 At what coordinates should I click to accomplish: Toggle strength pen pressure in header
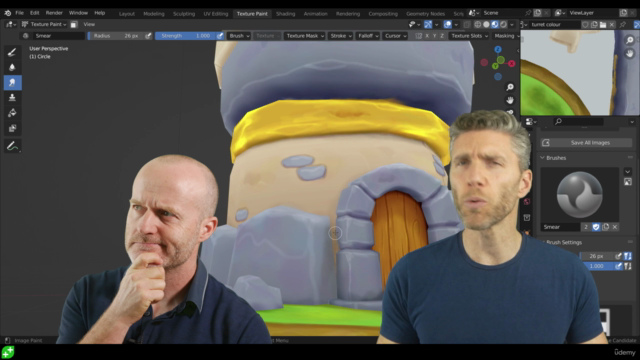point(220,36)
